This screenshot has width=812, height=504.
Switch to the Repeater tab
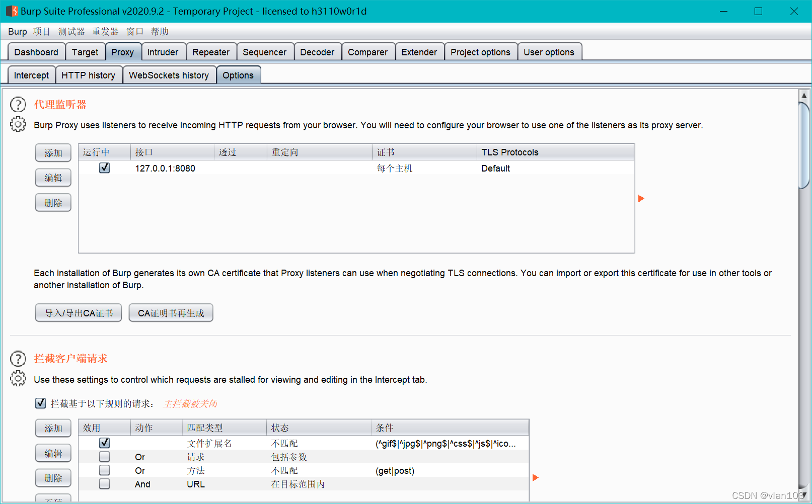(211, 52)
